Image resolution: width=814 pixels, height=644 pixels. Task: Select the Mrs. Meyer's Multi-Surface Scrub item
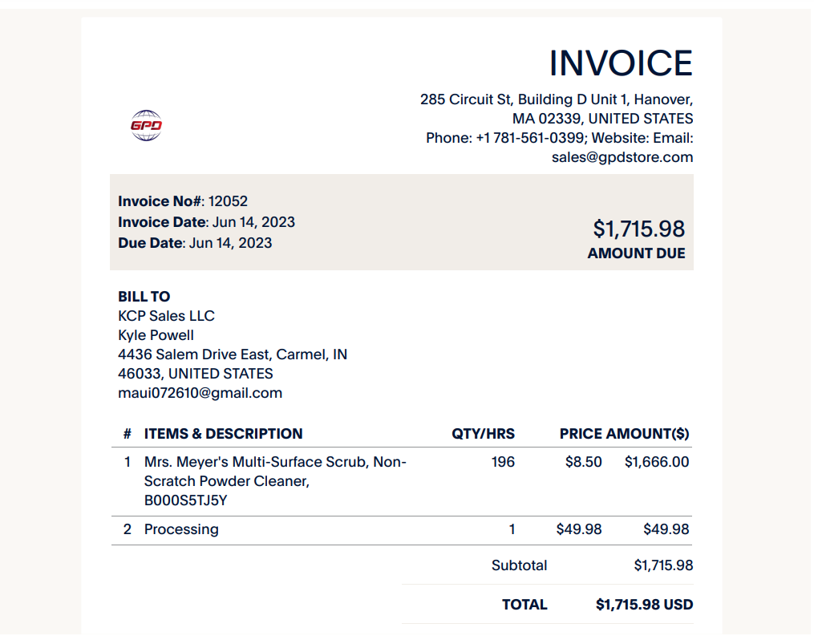tap(275, 481)
